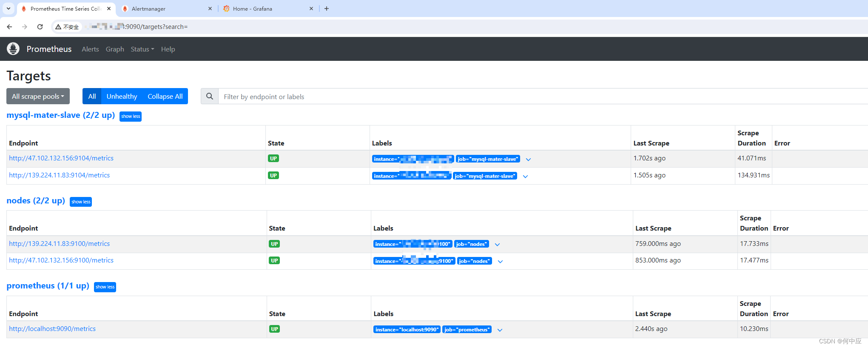Image resolution: width=868 pixels, height=348 pixels.
Task: Switch to the Alertmanager tab
Action: tap(167, 9)
